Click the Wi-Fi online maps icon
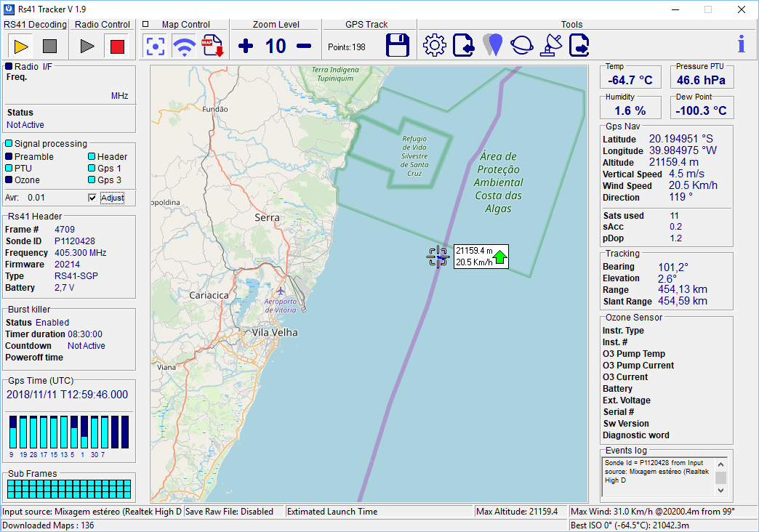759x532 pixels. tap(184, 46)
